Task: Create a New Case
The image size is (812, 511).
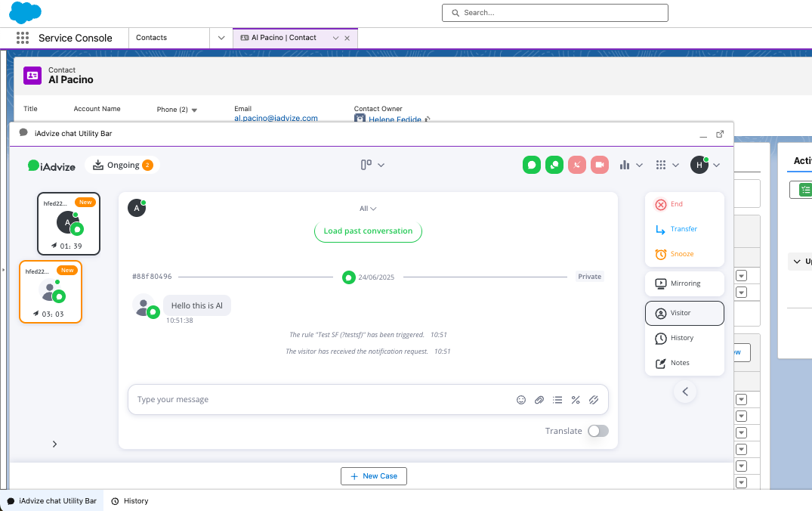Action: coord(374,476)
